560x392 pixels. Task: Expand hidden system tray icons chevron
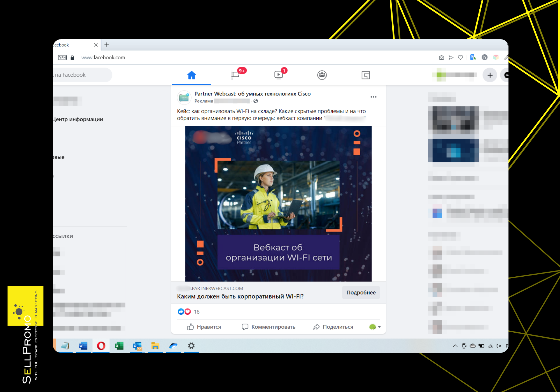[x=455, y=346]
